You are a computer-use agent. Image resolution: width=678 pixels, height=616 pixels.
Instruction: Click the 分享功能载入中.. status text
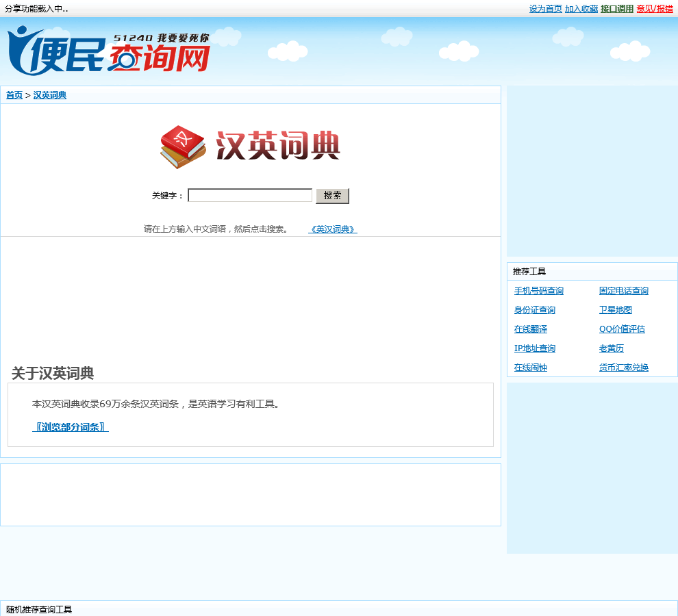tap(36, 9)
